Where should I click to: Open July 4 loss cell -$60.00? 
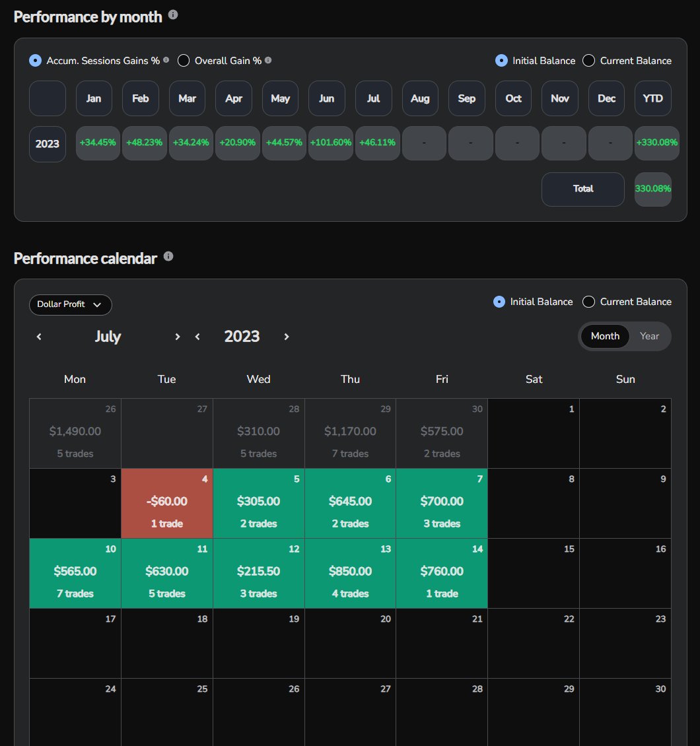point(167,503)
